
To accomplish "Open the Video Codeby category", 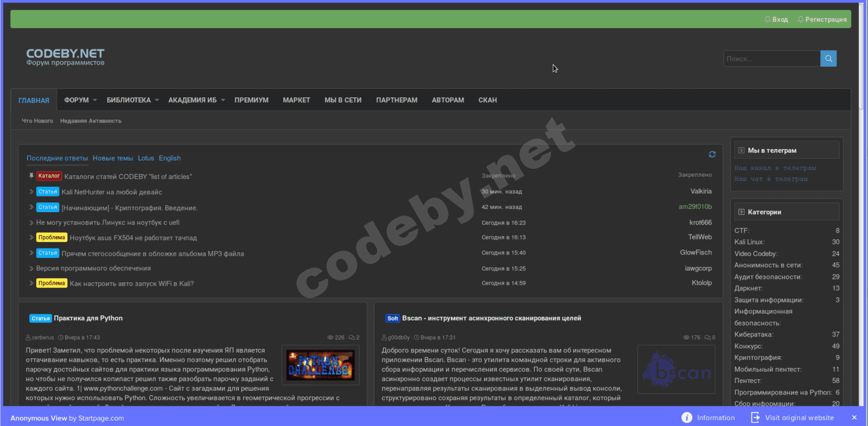I will (755, 253).
